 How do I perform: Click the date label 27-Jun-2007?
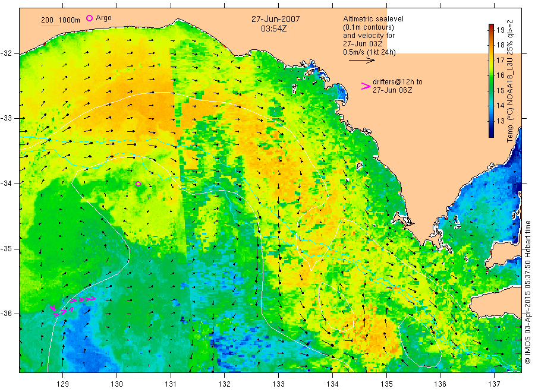coord(276,19)
